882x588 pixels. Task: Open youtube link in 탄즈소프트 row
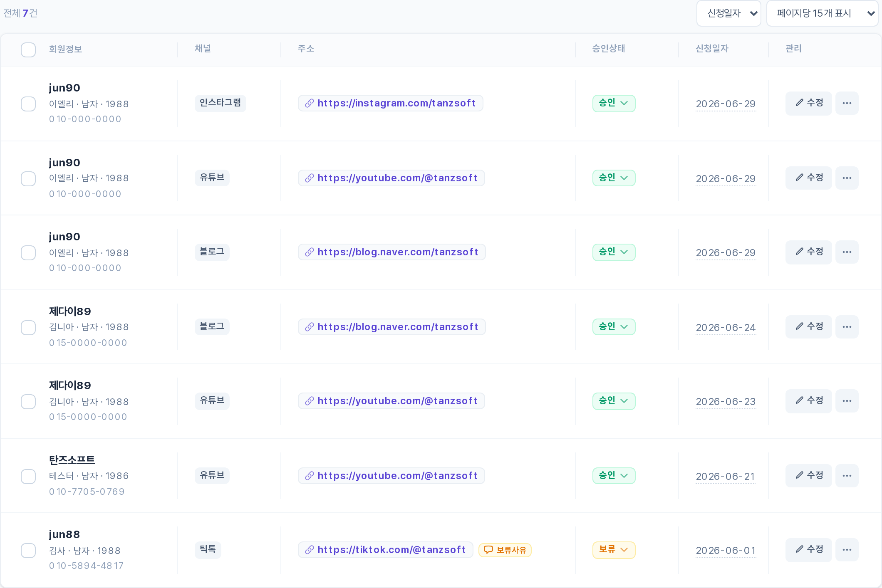(x=391, y=476)
